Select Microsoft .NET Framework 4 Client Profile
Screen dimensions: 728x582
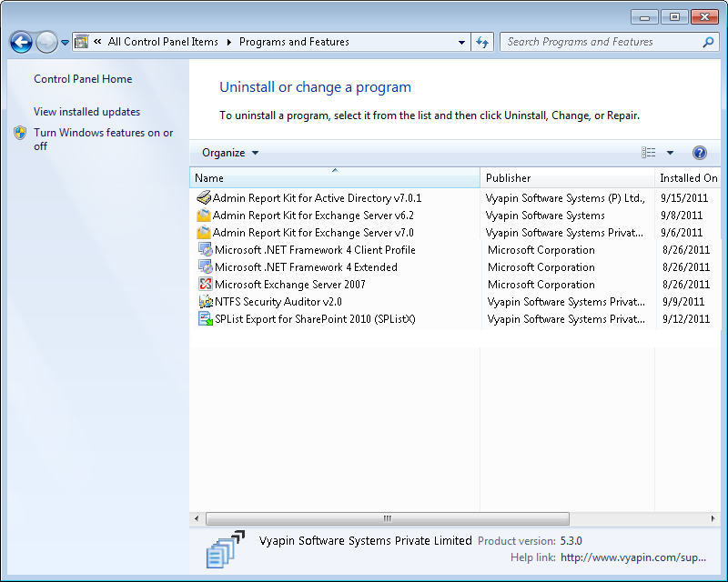tap(315, 250)
